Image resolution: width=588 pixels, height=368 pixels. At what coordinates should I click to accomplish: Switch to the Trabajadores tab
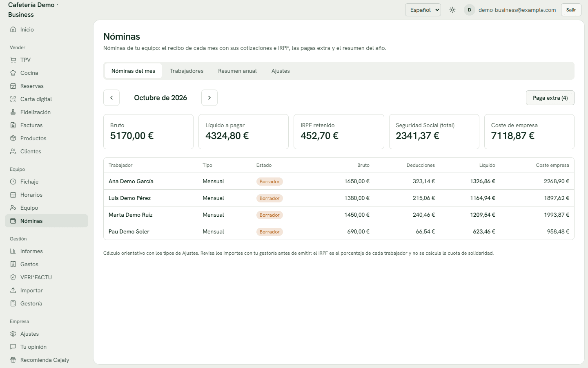187,71
